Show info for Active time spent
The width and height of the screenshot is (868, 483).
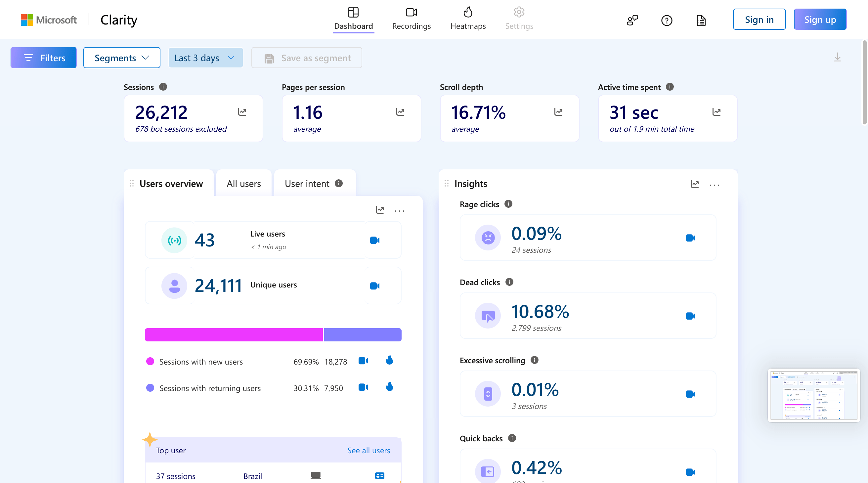pyautogui.click(x=670, y=87)
